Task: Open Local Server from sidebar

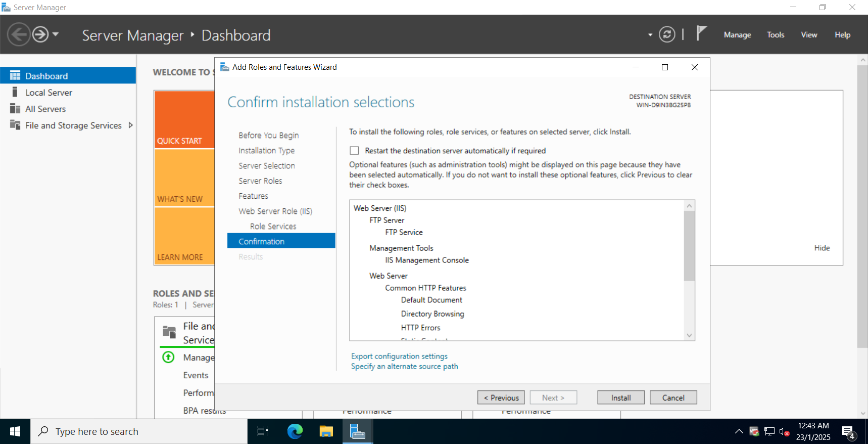Action: pos(49,93)
